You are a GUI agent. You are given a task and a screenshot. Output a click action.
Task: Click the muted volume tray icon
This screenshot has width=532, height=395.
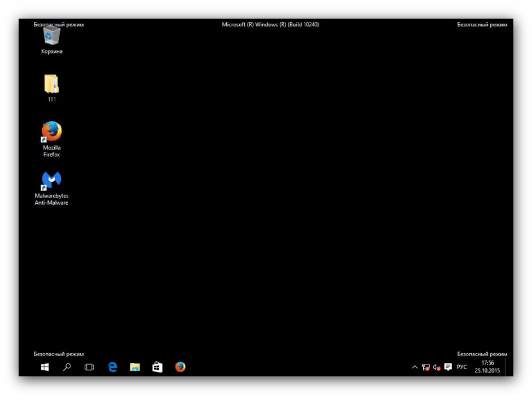[x=437, y=367]
